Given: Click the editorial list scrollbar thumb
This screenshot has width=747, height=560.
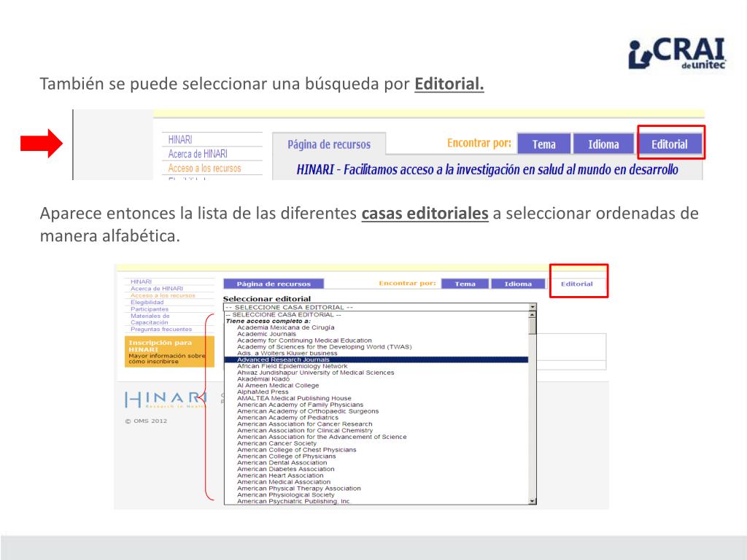Looking at the screenshot, I should coord(533,326).
